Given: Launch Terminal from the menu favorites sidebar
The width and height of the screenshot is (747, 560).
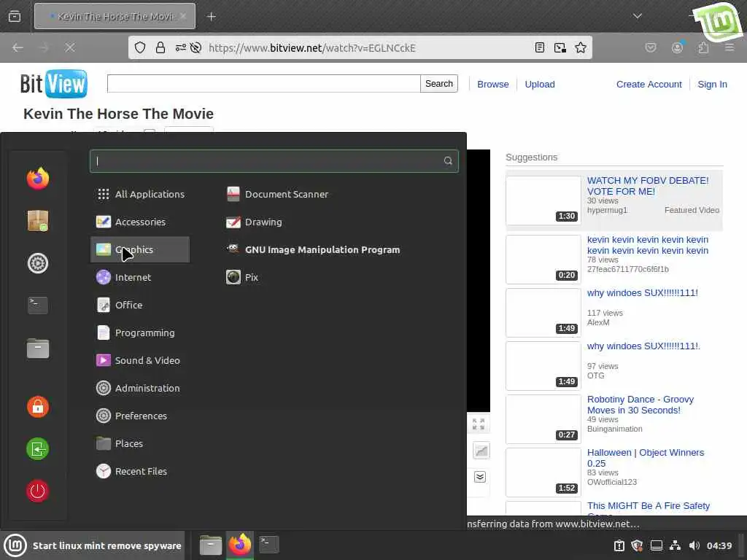Looking at the screenshot, I should click(38, 306).
